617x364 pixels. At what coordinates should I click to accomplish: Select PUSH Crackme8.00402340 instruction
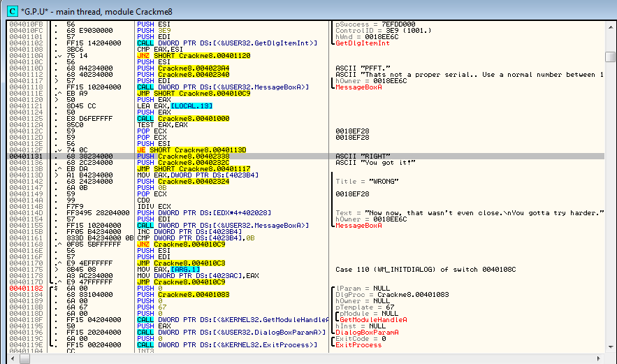tap(183, 75)
